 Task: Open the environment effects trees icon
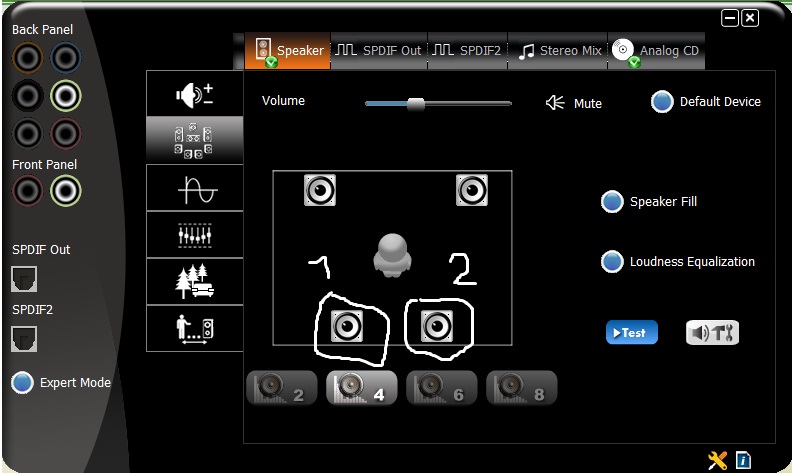click(194, 281)
